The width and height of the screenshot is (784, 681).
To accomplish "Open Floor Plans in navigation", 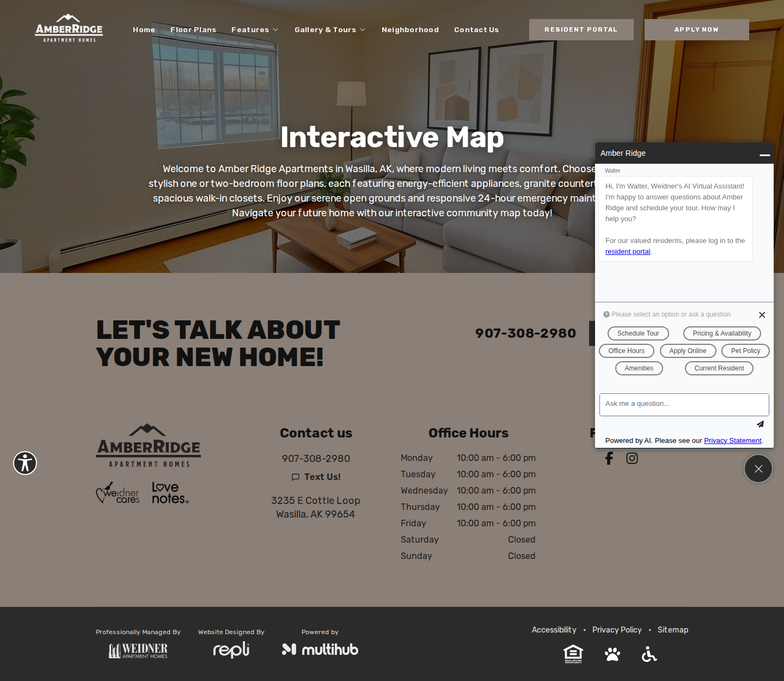I will (193, 30).
